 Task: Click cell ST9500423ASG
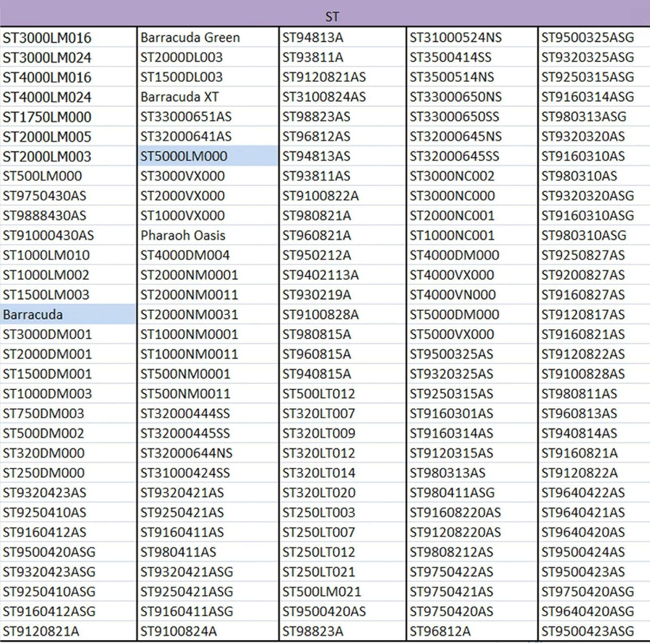point(594,631)
